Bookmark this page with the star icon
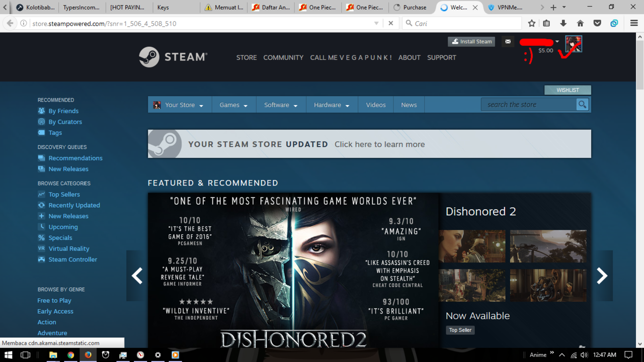This screenshot has height=362, width=644. [x=532, y=23]
